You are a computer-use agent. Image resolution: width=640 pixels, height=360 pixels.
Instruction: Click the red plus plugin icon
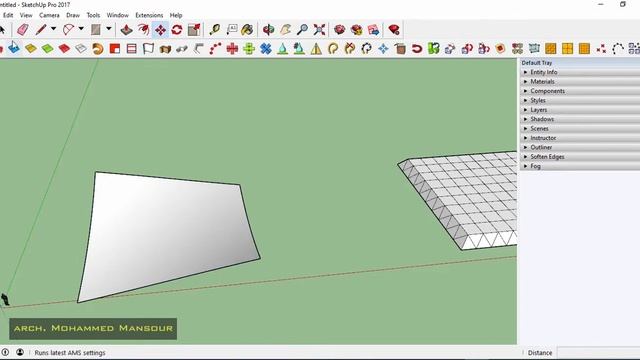[232, 49]
